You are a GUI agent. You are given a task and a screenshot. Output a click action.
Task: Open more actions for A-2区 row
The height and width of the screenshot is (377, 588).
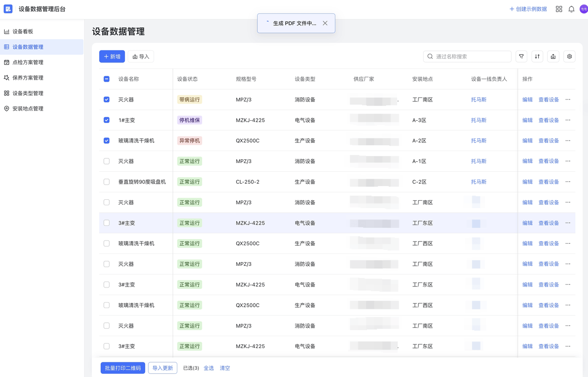(568, 141)
